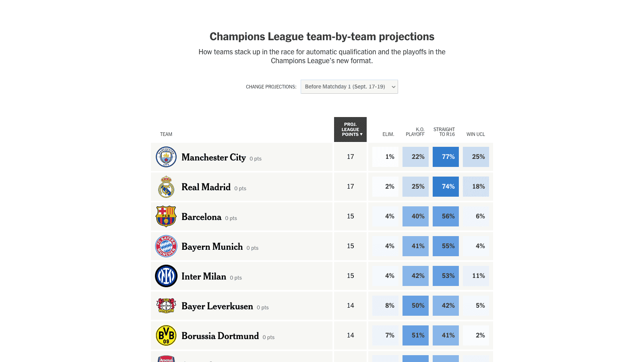This screenshot has height=362, width=644.
Task: Click the Manchester City club crest
Action: coord(166,157)
